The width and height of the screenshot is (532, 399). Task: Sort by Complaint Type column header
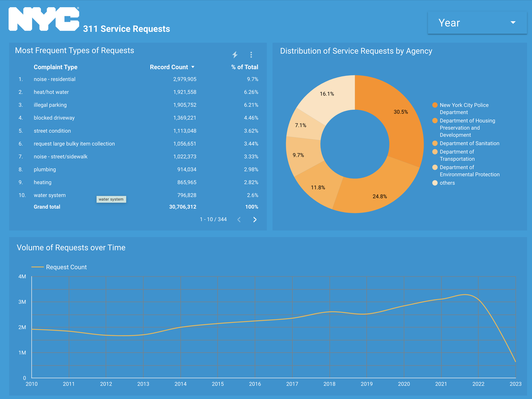[56, 67]
